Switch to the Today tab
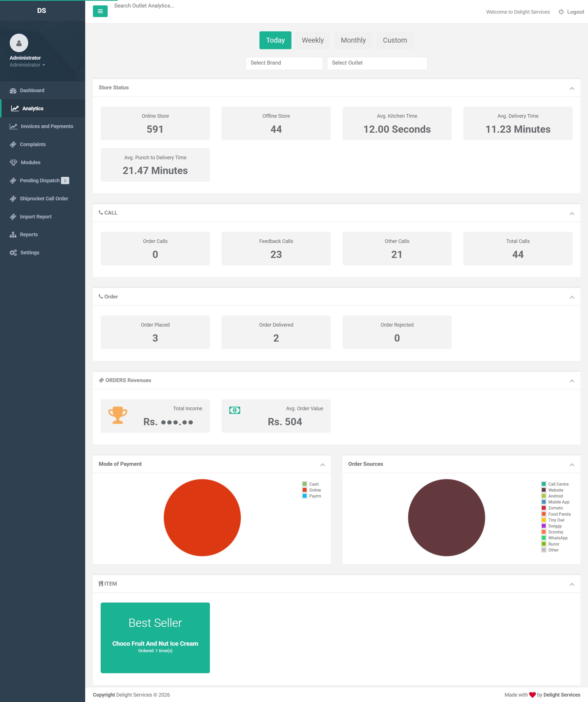Screen dimensions: 588x702 coord(275,40)
